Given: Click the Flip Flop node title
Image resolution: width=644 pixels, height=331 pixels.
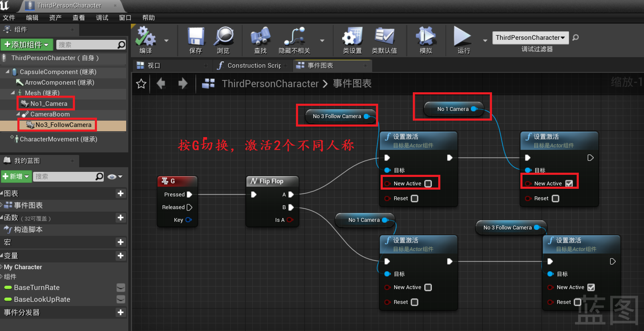Looking at the screenshot, I should point(271,181).
